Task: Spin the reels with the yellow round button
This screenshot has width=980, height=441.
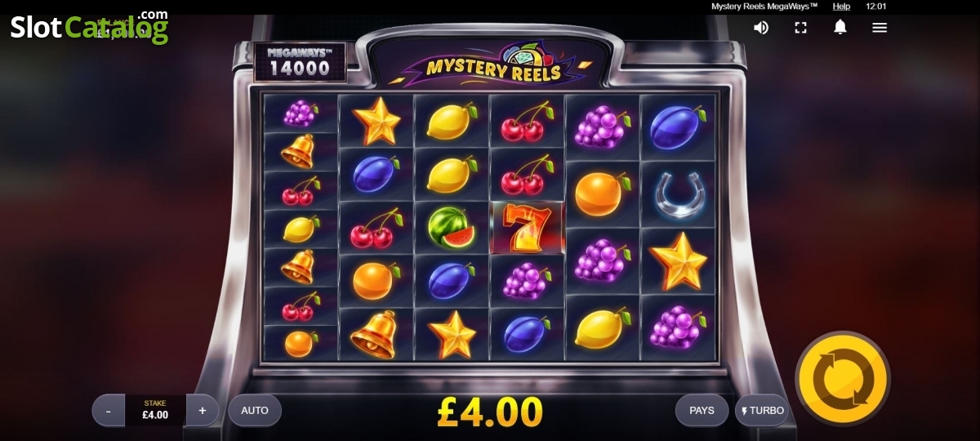Action: (x=843, y=379)
